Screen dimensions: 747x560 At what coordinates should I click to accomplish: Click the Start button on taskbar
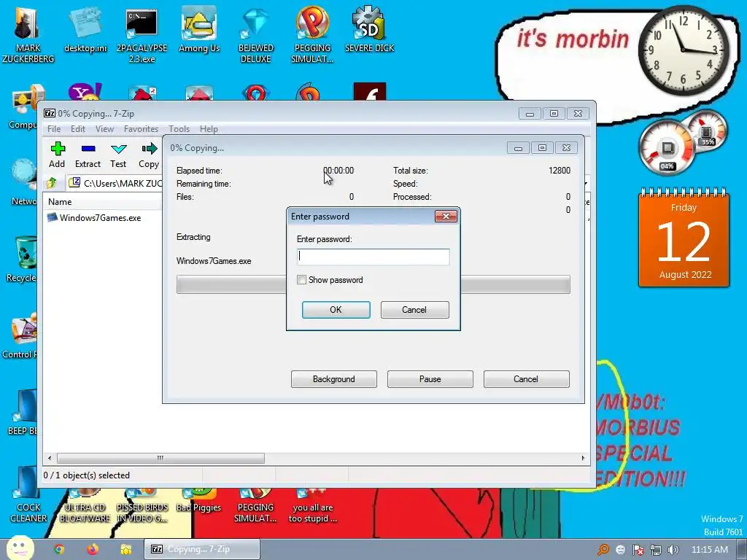20,548
